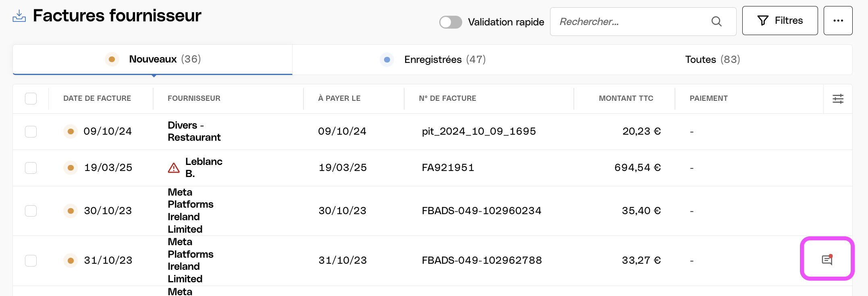Click the Factures fournisseur page title
This screenshot has width=868, height=296.
click(x=117, y=16)
